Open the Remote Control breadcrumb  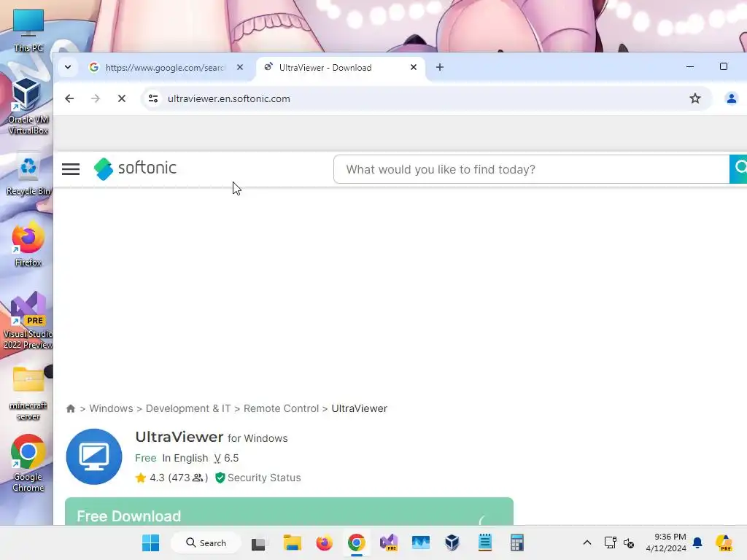281,408
